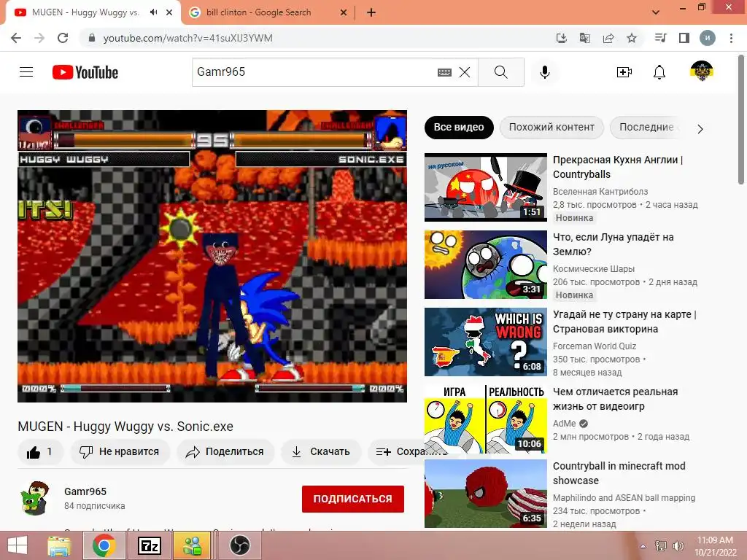Bookmark this tab with the star
The image size is (747, 560).
(x=632, y=38)
